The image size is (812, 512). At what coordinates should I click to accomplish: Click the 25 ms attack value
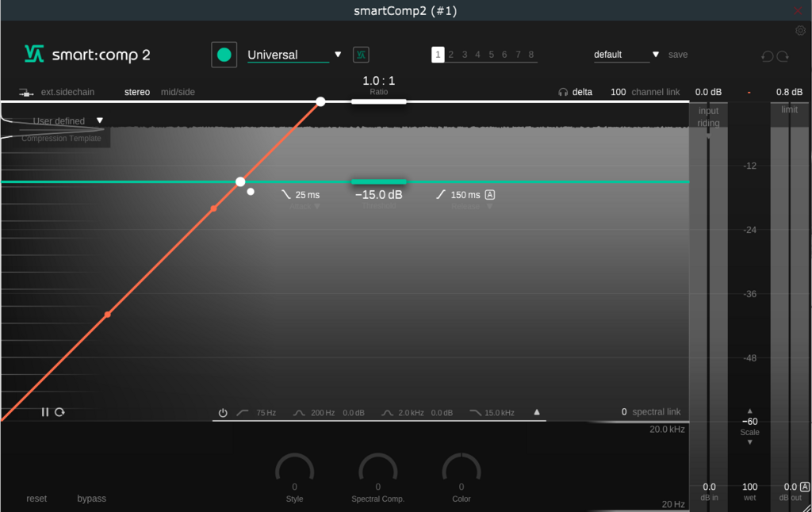(308, 195)
